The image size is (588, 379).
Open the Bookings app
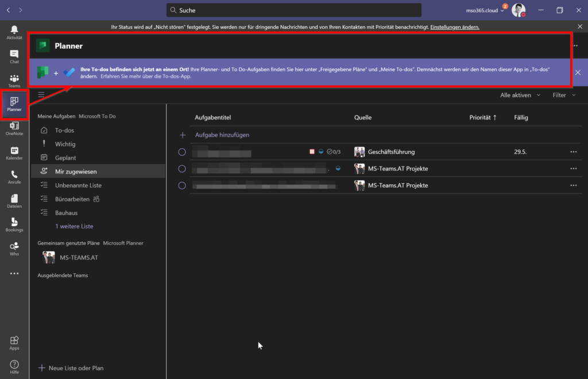[x=14, y=225]
